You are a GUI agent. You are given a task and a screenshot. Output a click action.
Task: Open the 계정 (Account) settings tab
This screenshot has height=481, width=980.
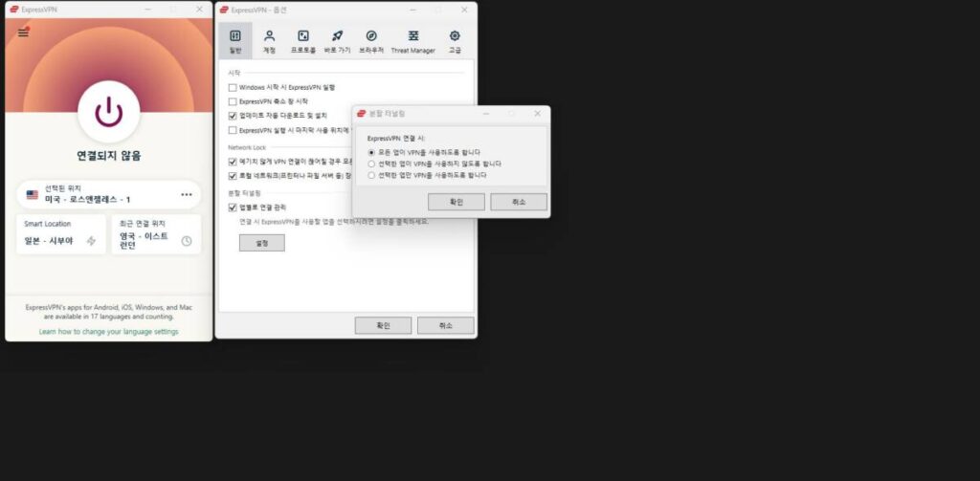coord(269,40)
